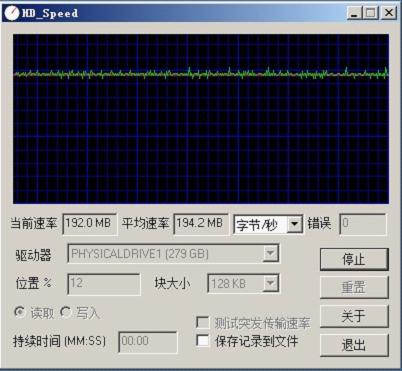Toggle 测试突发传输速率 checkbox
The width and height of the screenshot is (402, 371).
[203, 322]
